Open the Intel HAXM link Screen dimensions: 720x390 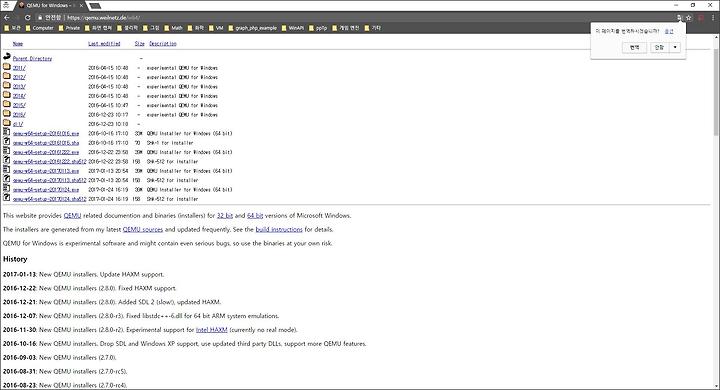(212, 330)
